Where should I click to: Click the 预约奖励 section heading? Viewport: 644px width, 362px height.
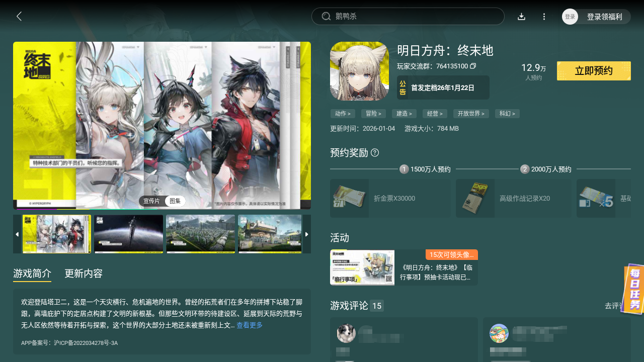pos(349,152)
